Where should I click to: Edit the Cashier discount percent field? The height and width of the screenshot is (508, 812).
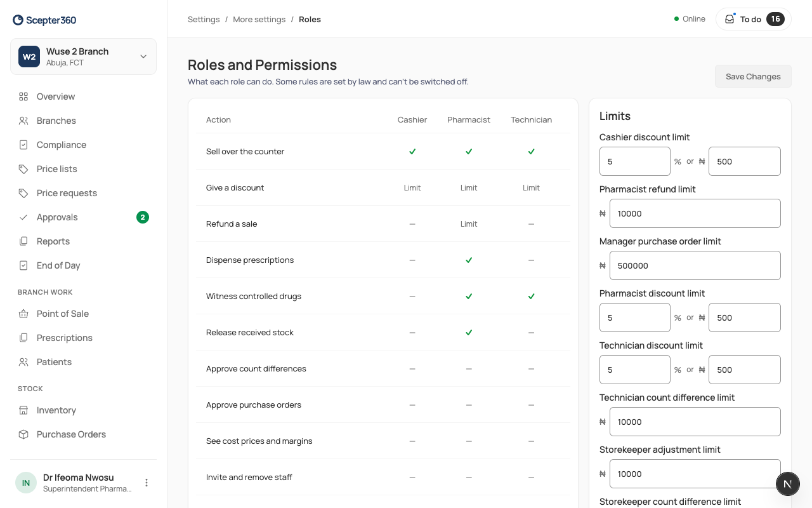pos(635,161)
